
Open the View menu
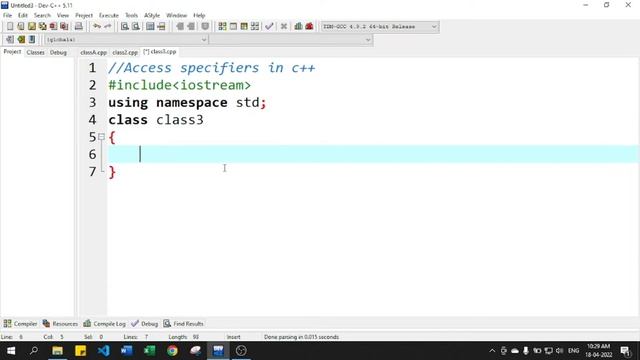62,15
